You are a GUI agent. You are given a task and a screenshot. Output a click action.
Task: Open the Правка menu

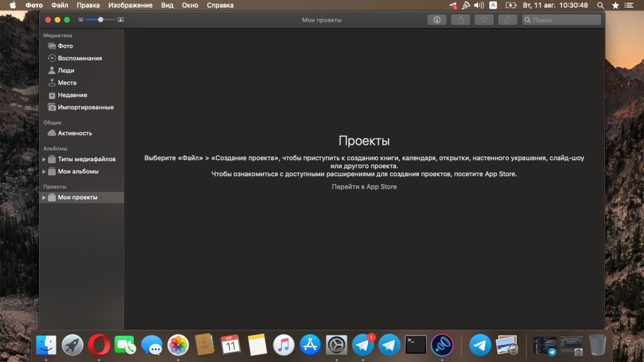pyautogui.click(x=88, y=5)
